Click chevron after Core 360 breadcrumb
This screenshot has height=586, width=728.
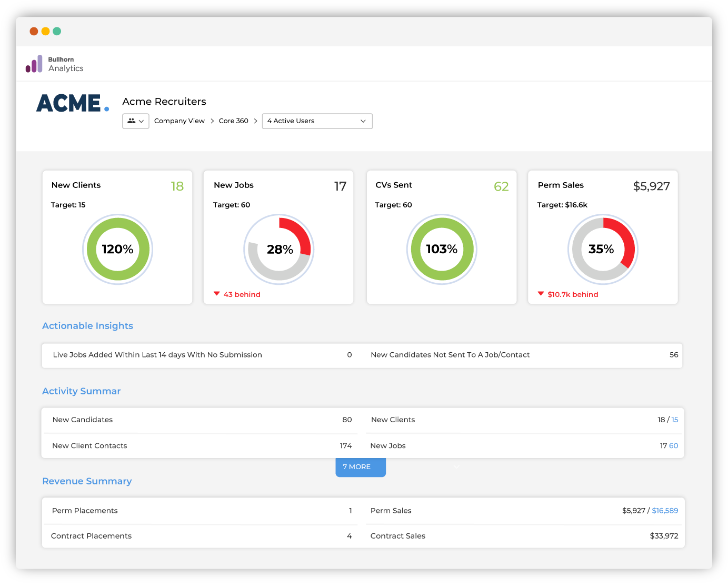[x=255, y=121]
